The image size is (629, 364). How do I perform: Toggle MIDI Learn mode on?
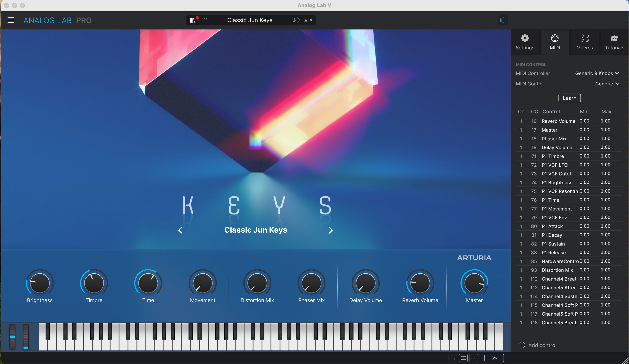click(x=569, y=98)
